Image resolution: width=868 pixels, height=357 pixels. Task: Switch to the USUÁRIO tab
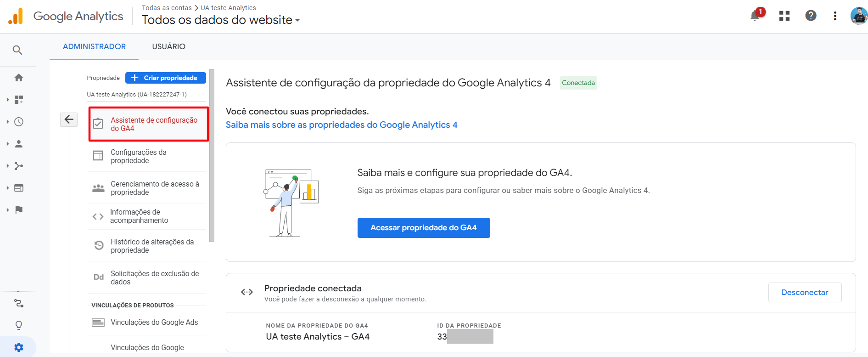point(169,46)
